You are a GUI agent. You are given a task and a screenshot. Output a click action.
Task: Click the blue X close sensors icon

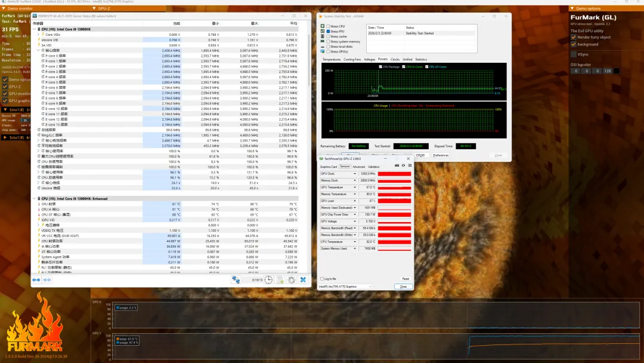(x=303, y=279)
